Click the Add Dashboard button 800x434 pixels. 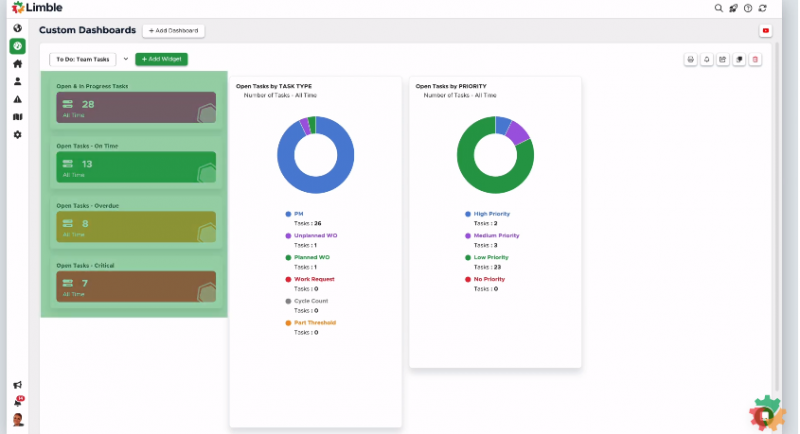[x=173, y=31]
